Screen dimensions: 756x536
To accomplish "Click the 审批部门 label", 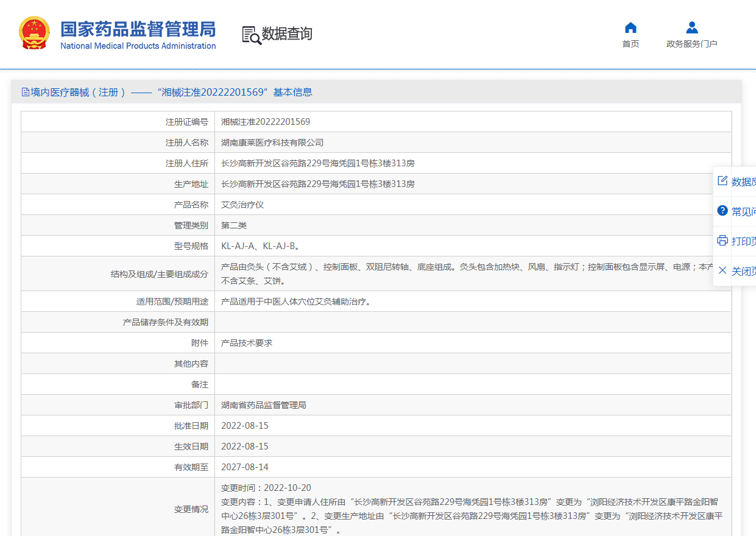I will [x=191, y=405].
